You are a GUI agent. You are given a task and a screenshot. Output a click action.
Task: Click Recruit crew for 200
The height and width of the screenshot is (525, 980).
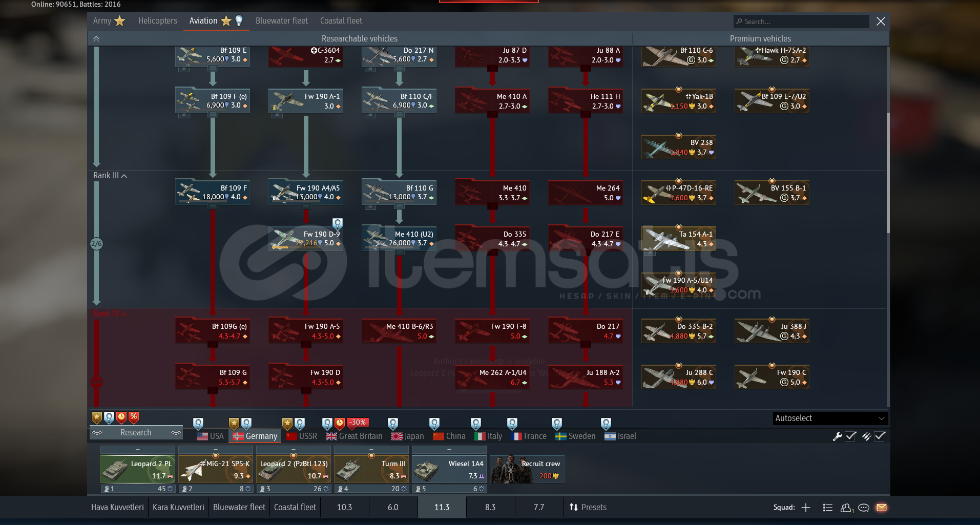[527, 470]
